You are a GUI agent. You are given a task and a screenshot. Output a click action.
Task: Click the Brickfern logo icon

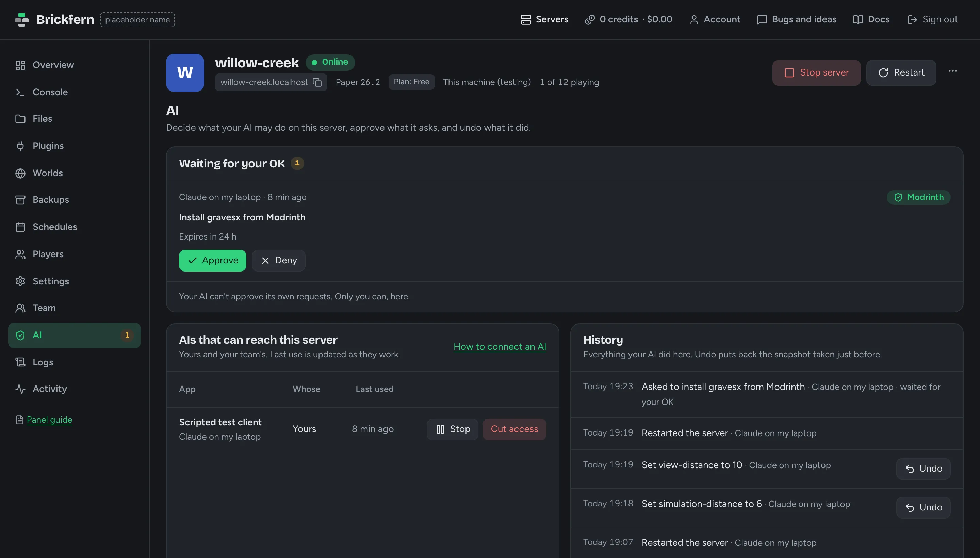pyautogui.click(x=22, y=19)
